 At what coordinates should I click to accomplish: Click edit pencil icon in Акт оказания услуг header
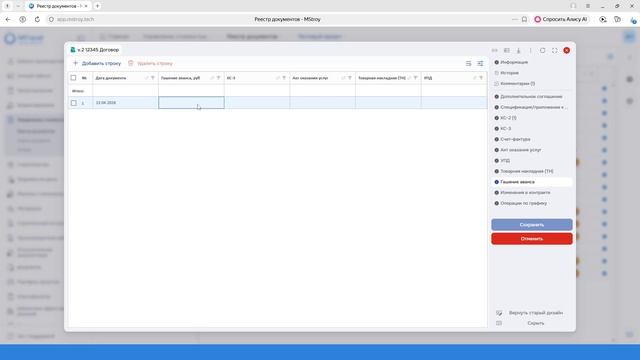click(343, 78)
